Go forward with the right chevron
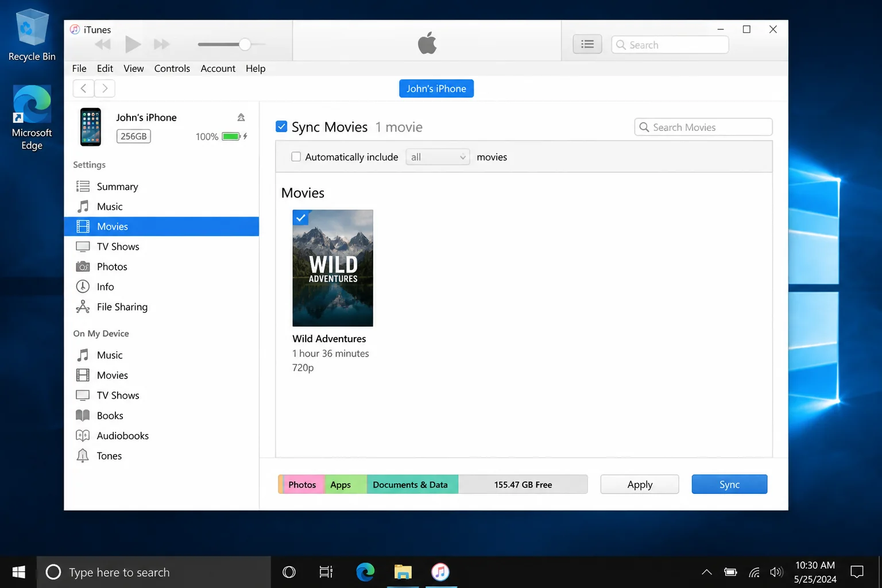Image resolution: width=882 pixels, height=588 pixels. (105, 88)
